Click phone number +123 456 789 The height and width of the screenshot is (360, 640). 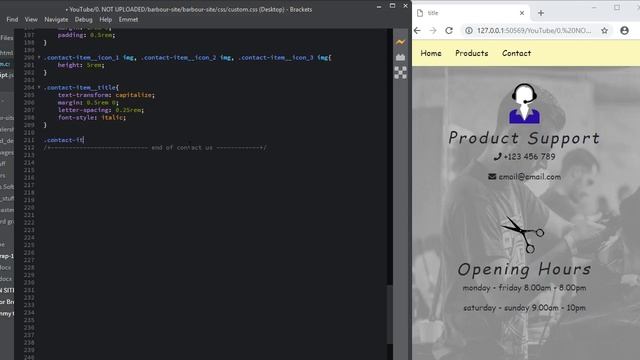click(x=529, y=156)
